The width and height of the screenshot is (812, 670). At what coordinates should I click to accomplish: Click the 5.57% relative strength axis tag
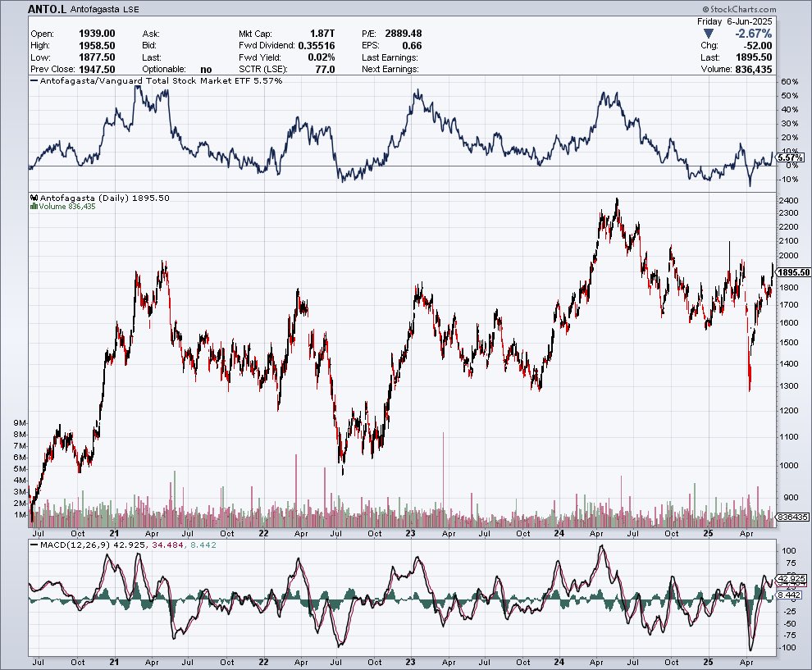point(790,157)
